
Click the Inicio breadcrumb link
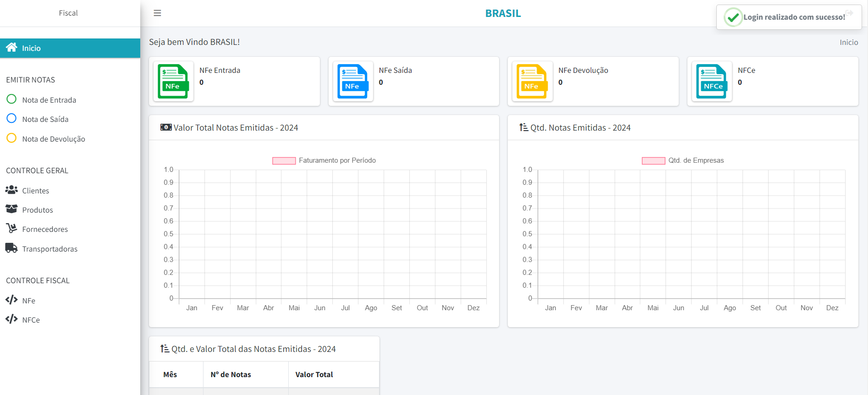pos(848,42)
